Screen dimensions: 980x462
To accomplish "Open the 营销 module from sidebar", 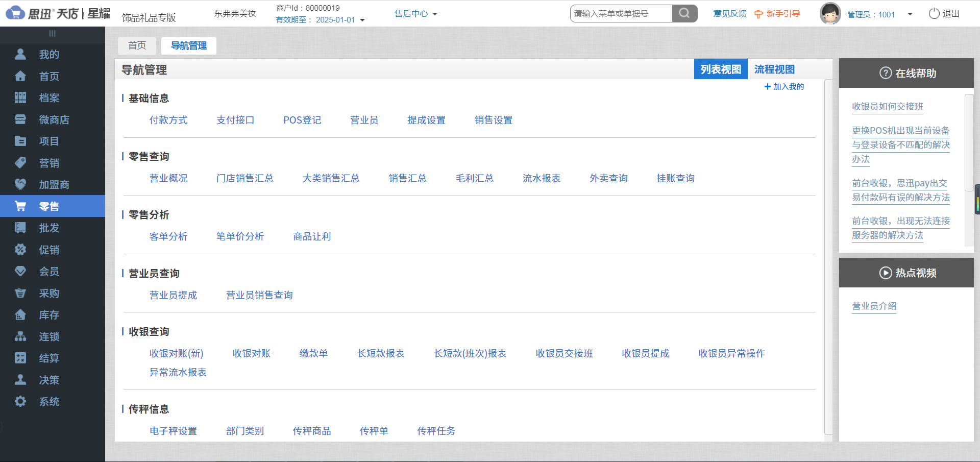I will [49, 163].
